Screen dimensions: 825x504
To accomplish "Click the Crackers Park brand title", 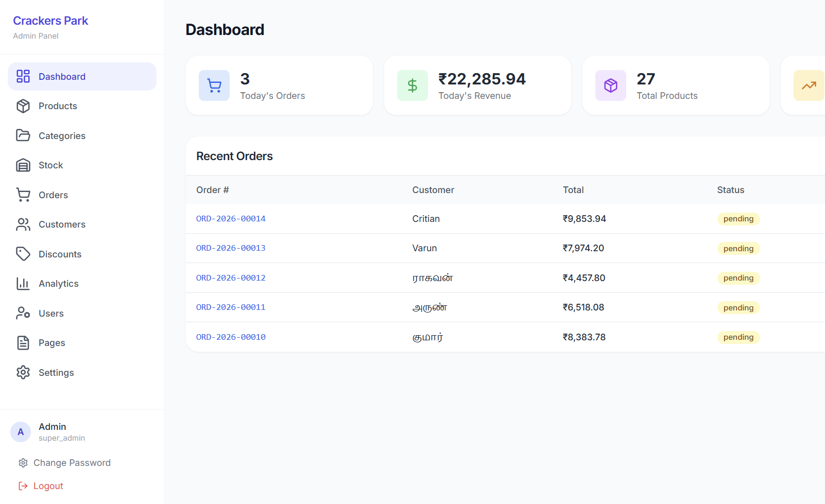I will coord(50,21).
